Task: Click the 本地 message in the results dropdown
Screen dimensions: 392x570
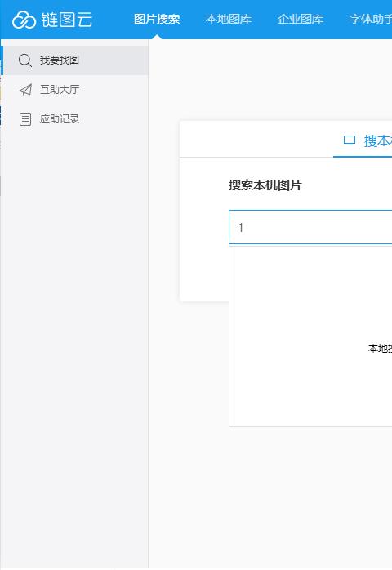Action: point(380,348)
